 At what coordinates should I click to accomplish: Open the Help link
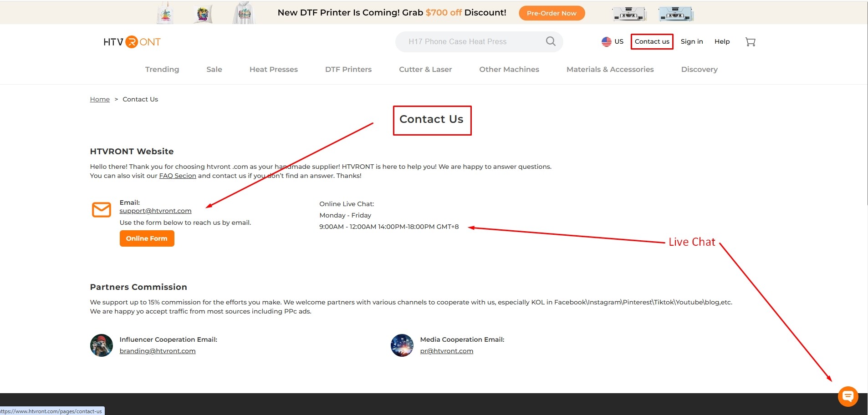click(x=722, y=41)
